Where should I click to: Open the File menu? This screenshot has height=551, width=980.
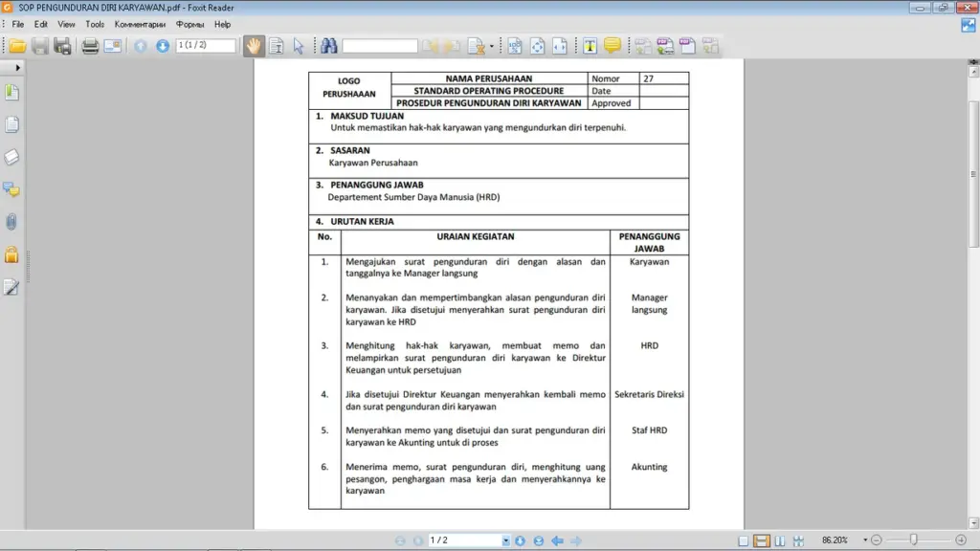coord(17,24)
